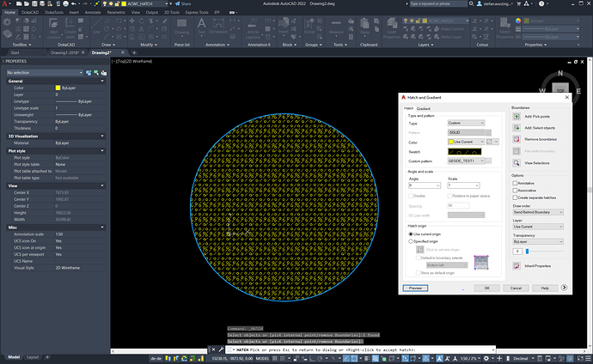Viewport: 593px width, 364px height.
Task: Open the Annotate ribbon tab
Action: click(x=92, y=14)
